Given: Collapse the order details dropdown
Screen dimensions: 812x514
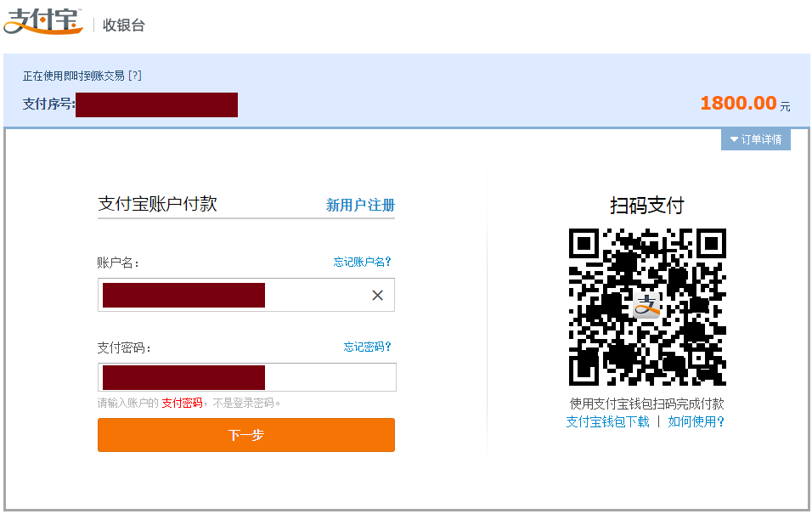Looking at the screenshot, I should 755,139.
